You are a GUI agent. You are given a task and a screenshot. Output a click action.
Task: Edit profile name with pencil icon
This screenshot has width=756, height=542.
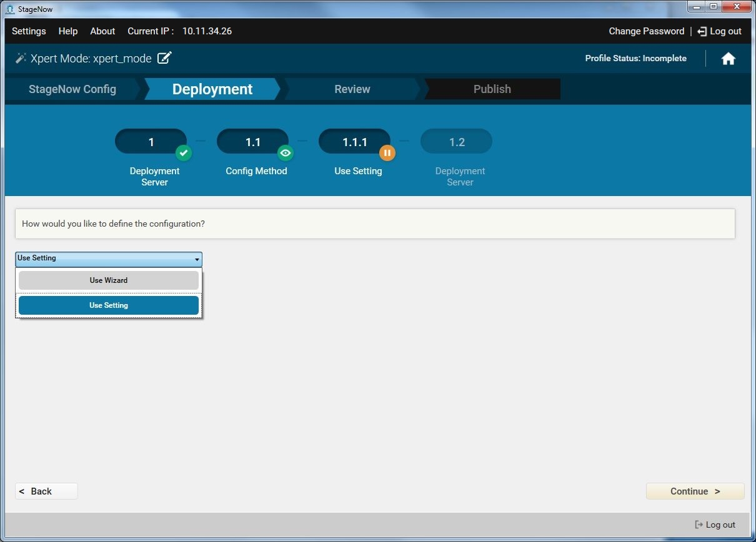[x=164, y=58]
